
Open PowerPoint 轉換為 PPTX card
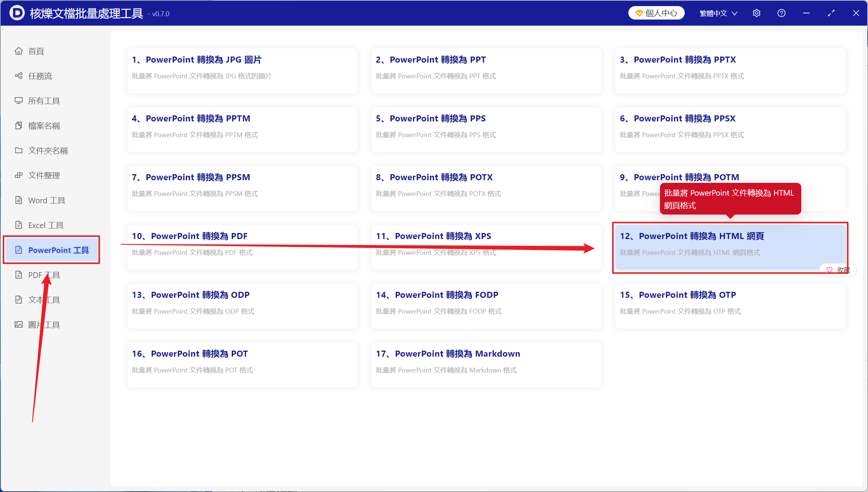pyautogui.click(x=730, y=71)
